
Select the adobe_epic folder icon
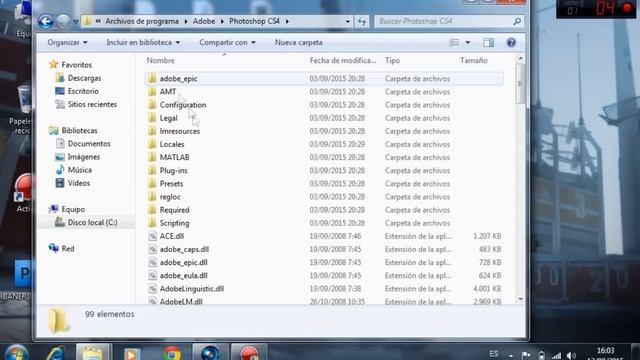152,78
